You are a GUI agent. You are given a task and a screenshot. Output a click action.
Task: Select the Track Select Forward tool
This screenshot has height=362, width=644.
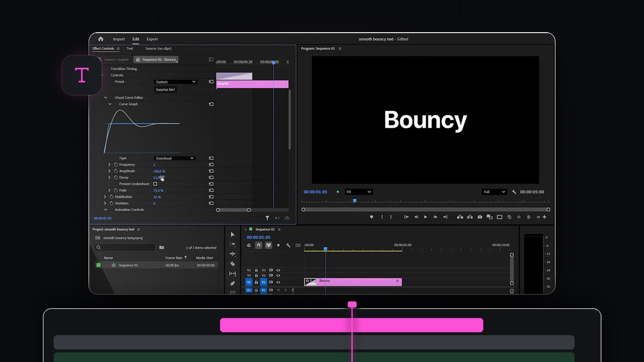(x=232, y=244)
